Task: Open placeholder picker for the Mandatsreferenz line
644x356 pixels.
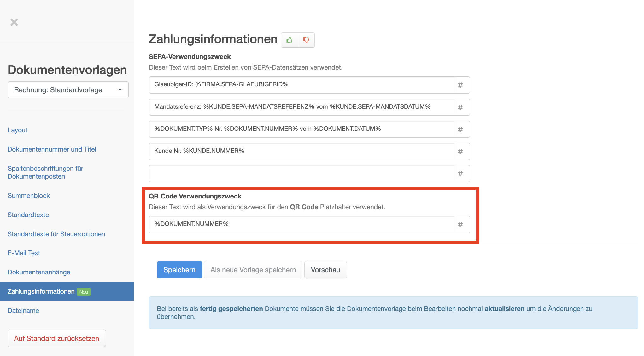Action: [460, 107]
